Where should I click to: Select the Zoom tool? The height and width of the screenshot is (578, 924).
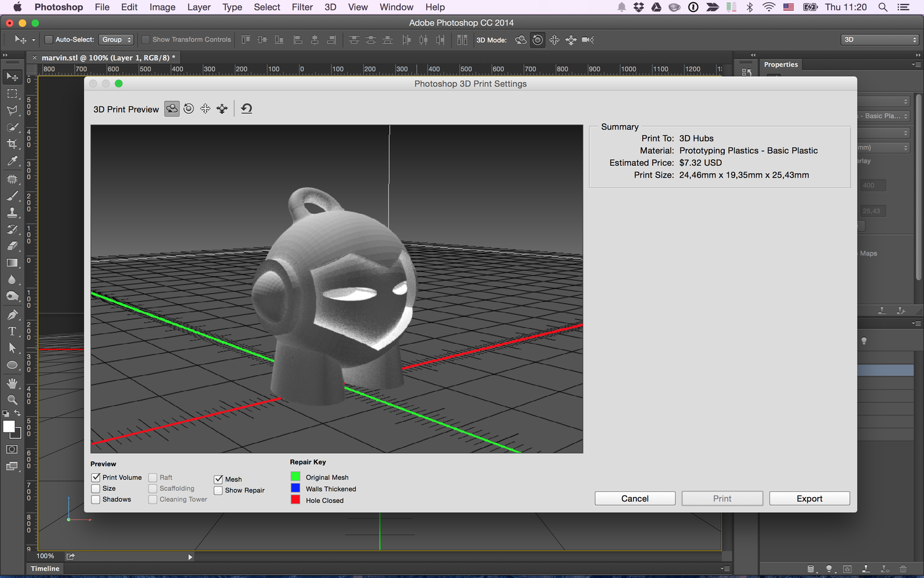point(12,399)
